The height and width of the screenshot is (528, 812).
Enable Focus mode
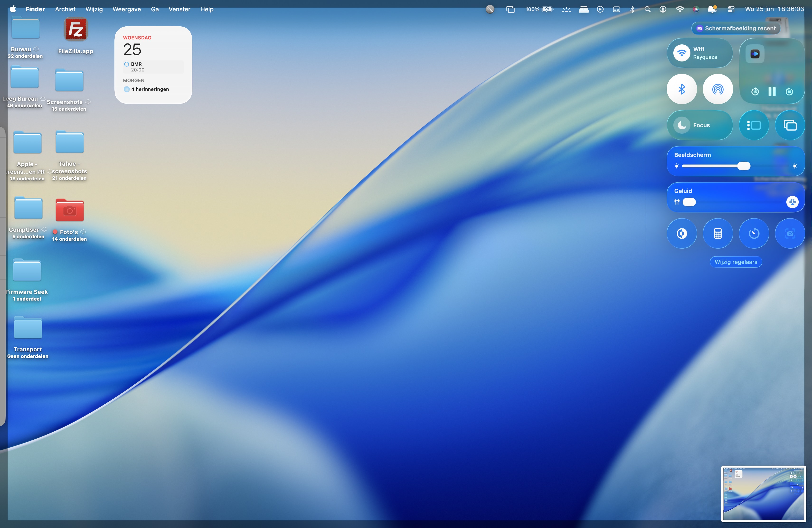(682, 125)
